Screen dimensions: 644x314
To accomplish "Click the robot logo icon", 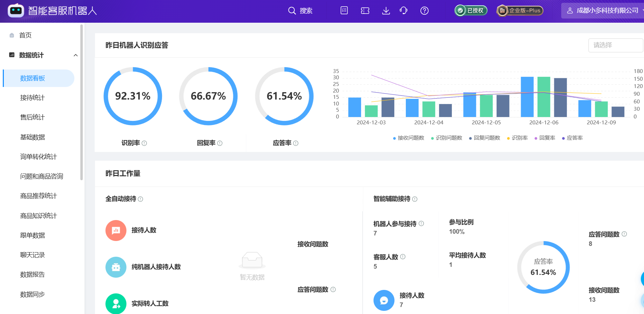I will (x=16, y=10).
